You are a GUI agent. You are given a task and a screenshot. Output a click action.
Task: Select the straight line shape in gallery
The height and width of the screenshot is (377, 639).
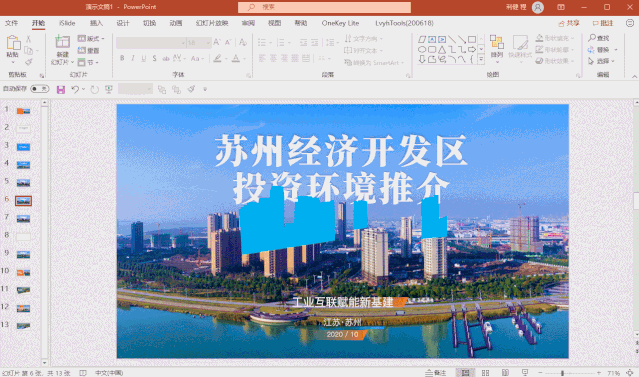[x=452, y=40]
